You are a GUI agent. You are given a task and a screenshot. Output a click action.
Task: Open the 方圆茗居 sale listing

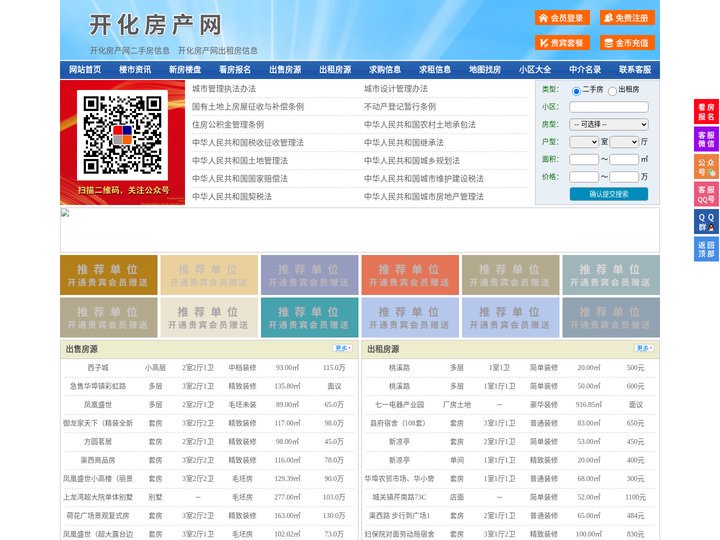(x=98, y=442)
